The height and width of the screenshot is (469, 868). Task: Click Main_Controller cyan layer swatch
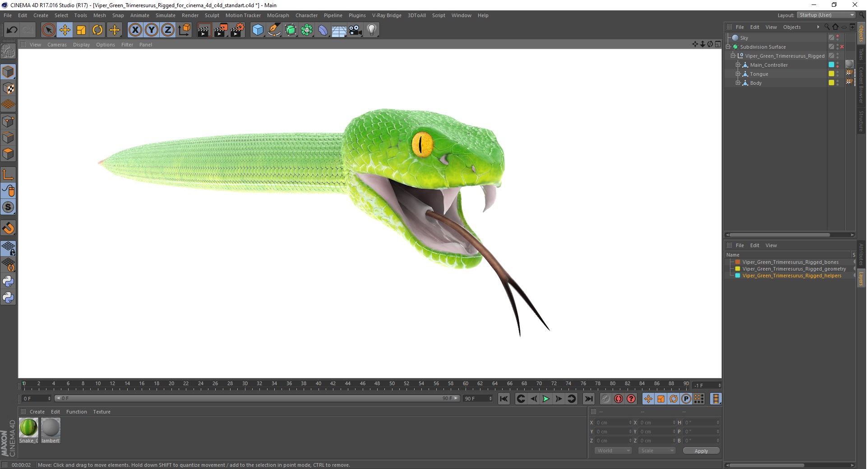(x=831, y=65)
